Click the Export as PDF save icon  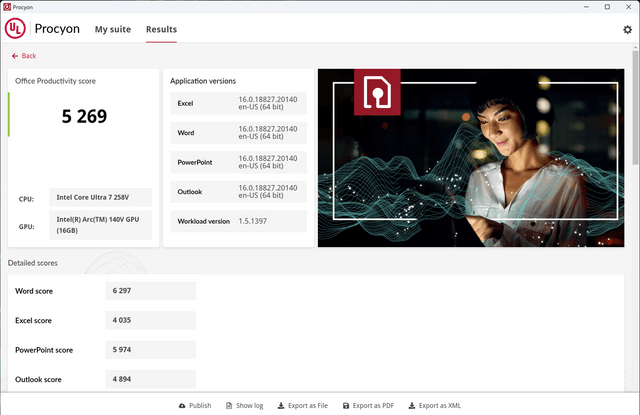[346, 406]
